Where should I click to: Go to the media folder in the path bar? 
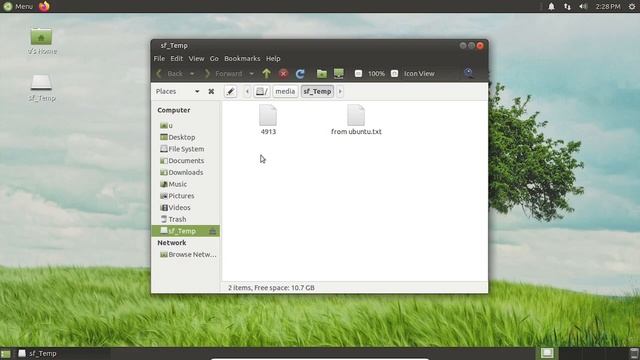(x=285, y=91)
